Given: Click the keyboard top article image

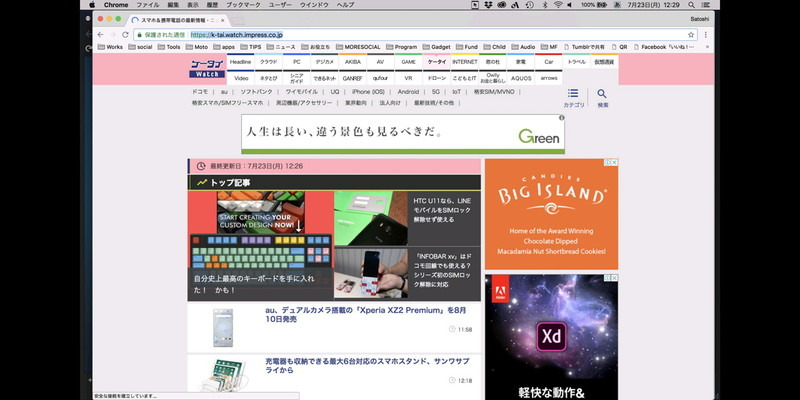Looking at the screenshot, I should coord(261,246).
